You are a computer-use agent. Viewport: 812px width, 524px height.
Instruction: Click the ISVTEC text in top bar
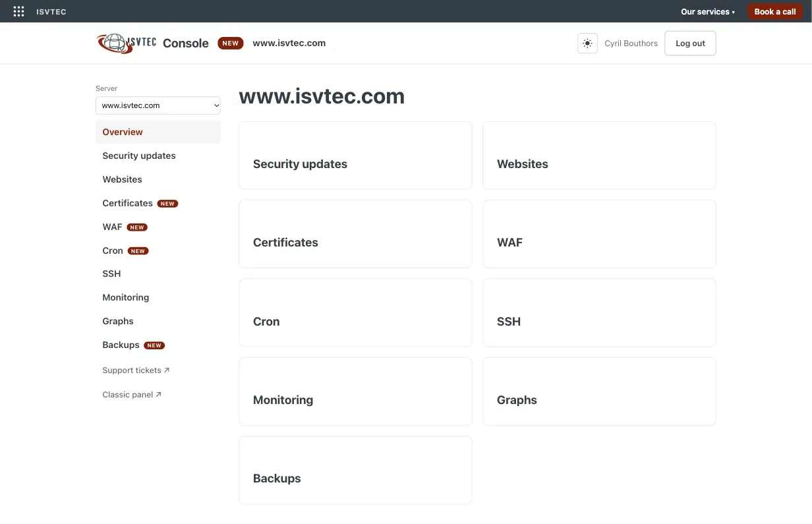(51, 12)
